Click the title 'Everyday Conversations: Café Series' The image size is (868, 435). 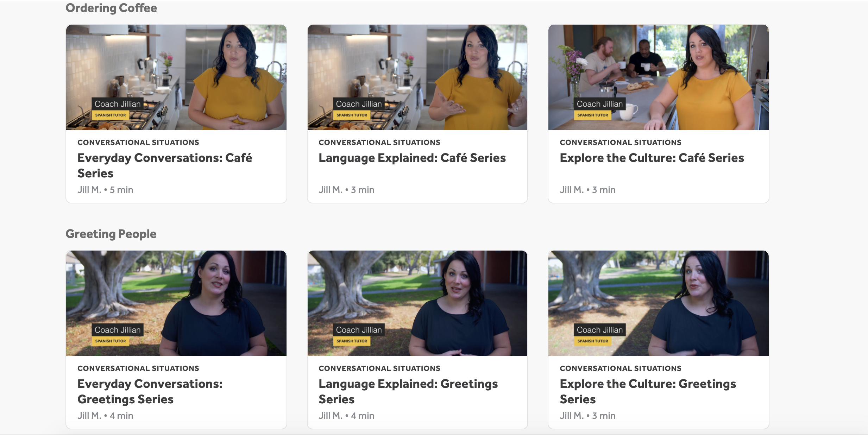tap(165, 165)
